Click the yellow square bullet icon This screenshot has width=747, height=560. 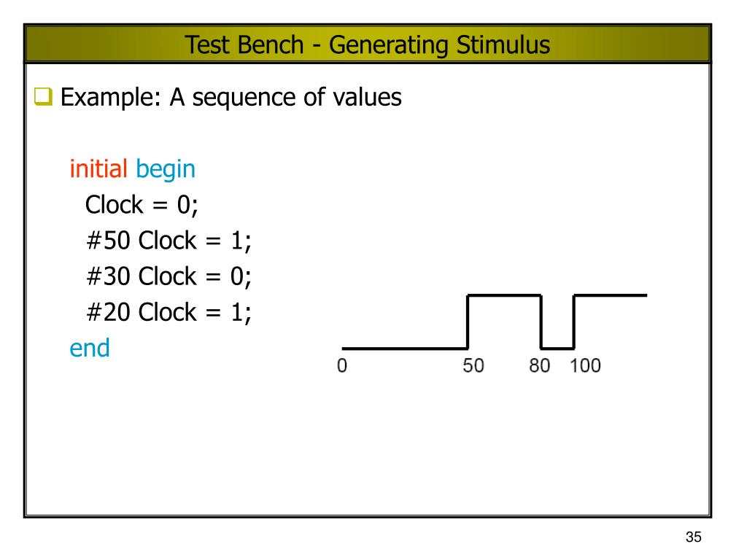click(43, 96)
